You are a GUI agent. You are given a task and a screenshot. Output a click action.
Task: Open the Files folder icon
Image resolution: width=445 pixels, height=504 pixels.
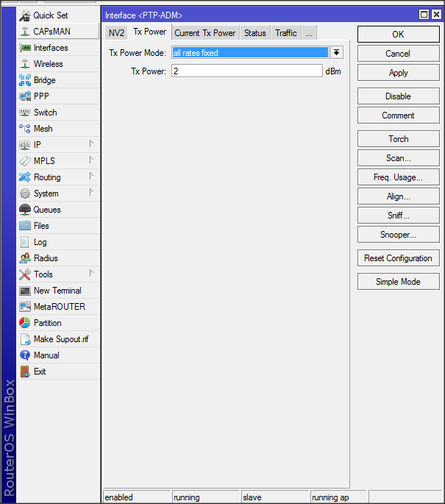click(x=25, y=226)
